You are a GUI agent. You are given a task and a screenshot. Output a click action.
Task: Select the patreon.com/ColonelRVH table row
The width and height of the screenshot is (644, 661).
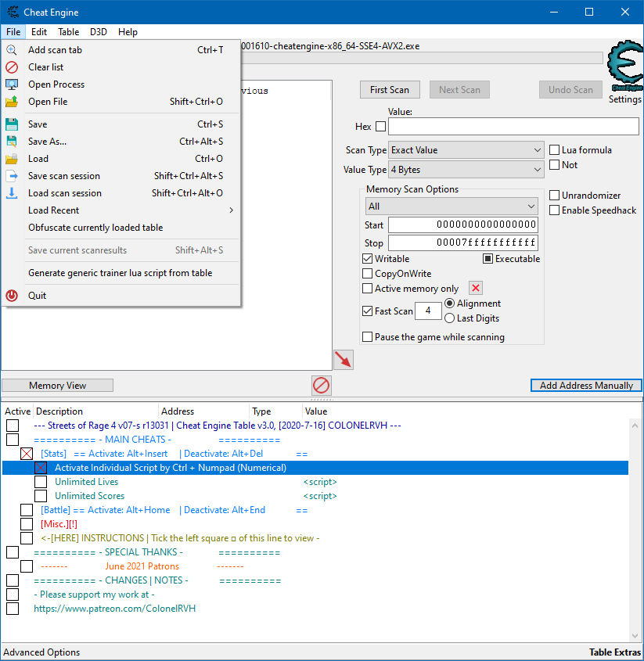pyautogui.click(x=315, y=609)
